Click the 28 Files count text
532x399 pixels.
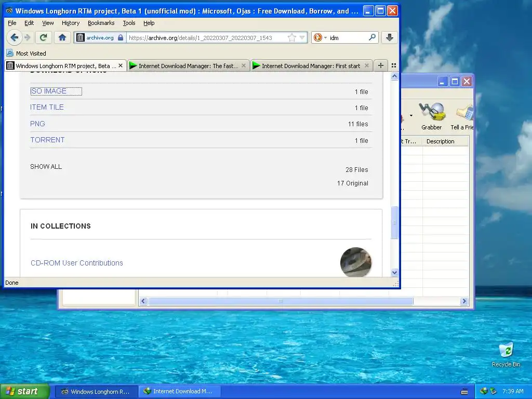[x=356, y=170]
